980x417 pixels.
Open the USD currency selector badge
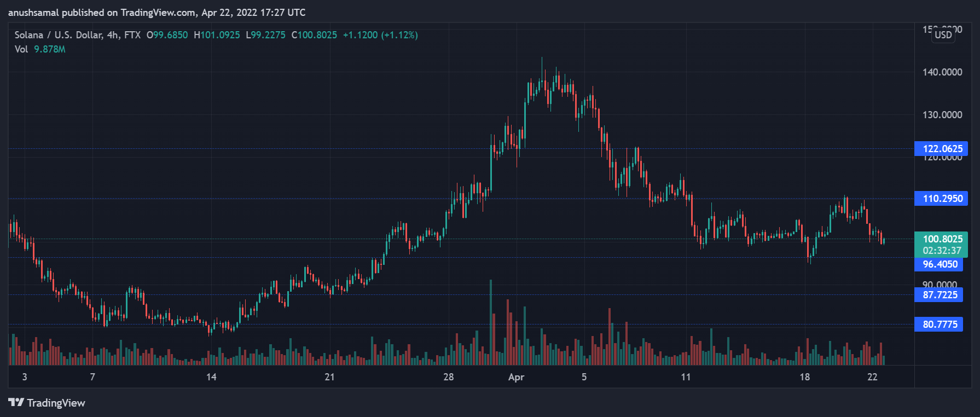(x=943, y=35)
